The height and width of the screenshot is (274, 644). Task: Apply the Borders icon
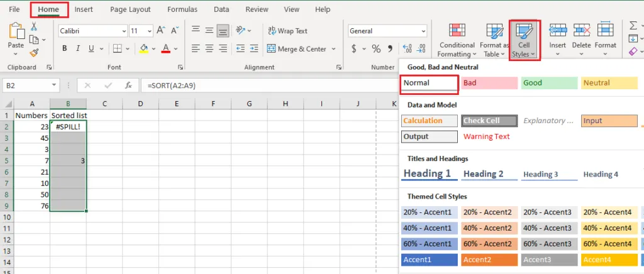[118, 48]
